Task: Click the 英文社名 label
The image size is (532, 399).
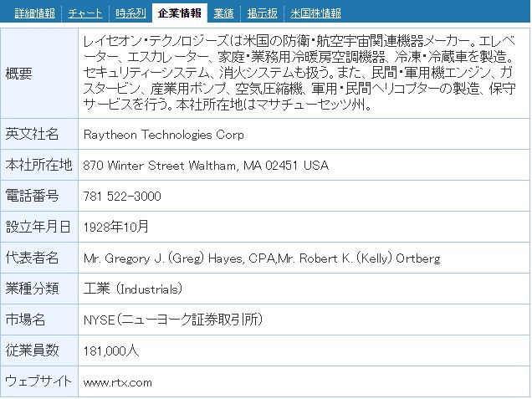Action: tap(32, 134)
